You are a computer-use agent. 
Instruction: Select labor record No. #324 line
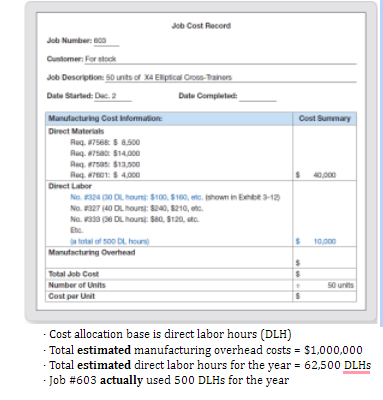tap(175, 197)
